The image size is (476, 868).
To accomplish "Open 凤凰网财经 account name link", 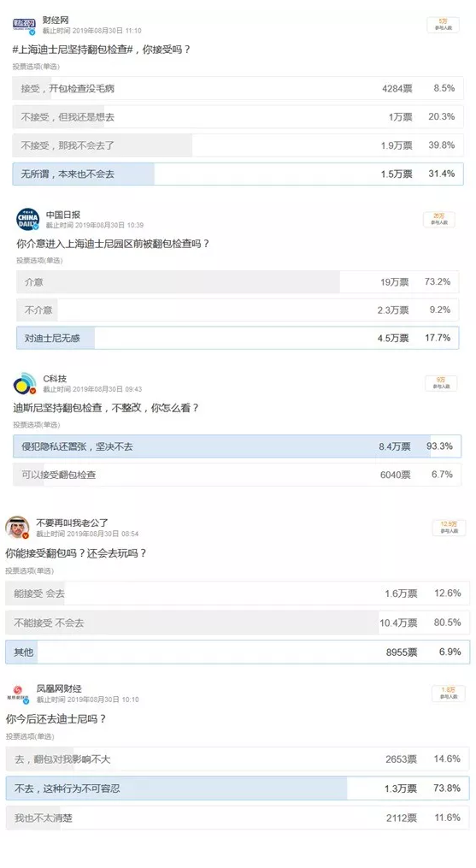I will (x=59, y=688).
